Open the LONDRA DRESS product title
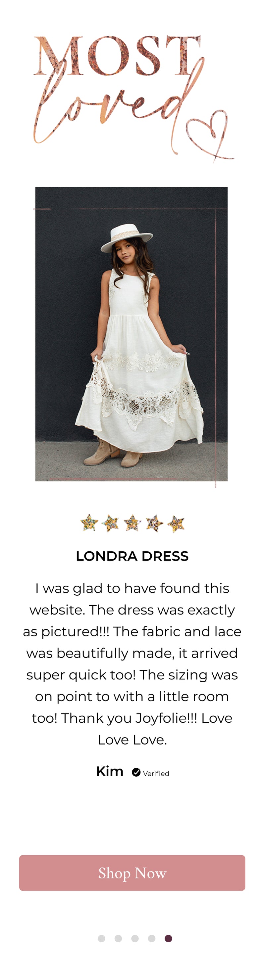Viewport: 265px width, 980px height. [132, 556]
